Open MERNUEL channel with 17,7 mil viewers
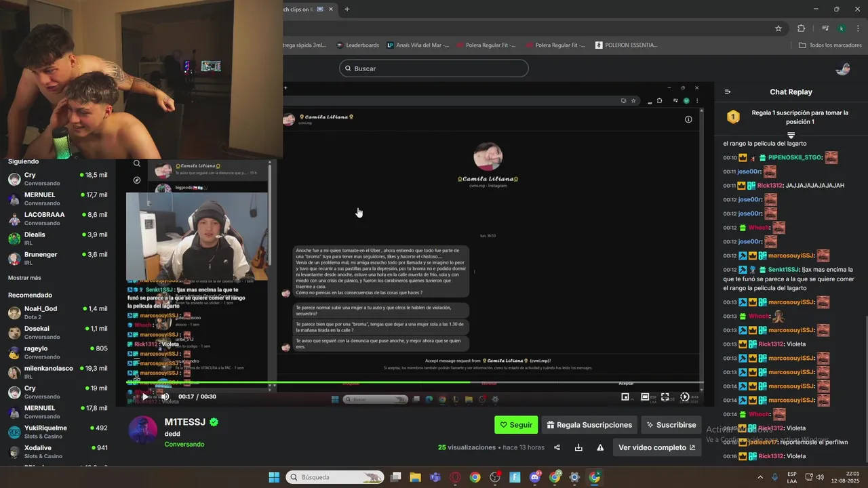Screen dimensions: 868x488 pyautogui.click(x=58, y=199)
